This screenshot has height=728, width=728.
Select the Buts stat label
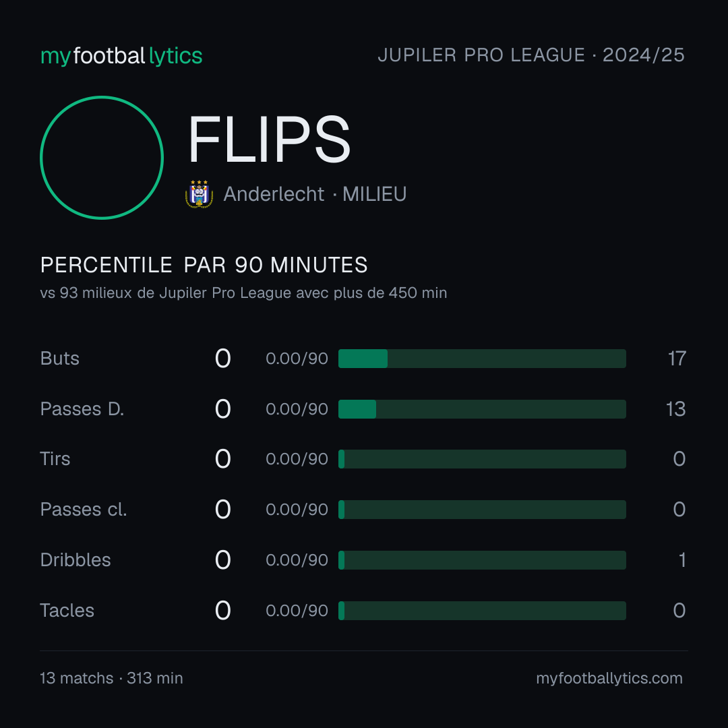click(59, 359)
